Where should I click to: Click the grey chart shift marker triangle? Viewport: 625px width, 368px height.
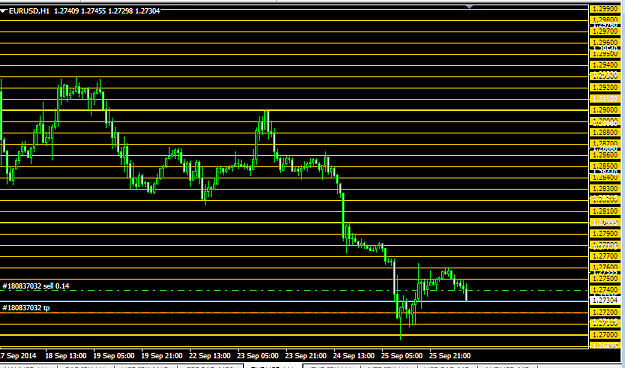pos(470,7)
